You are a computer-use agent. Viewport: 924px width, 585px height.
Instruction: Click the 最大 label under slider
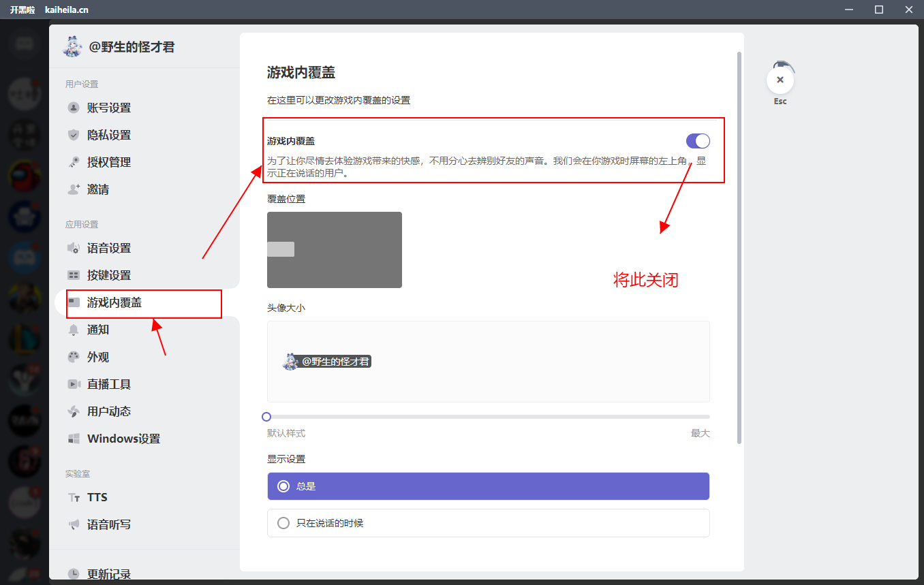700,433
